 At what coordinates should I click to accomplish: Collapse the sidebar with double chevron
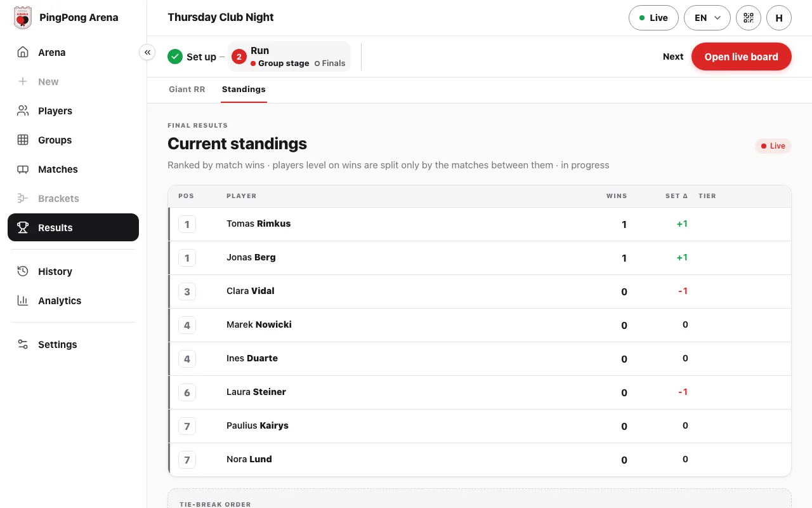coord(147,52)
